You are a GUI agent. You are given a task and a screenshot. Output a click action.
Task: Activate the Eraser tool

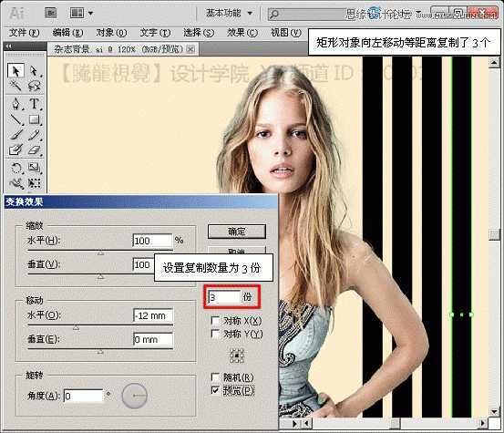click(x=34, y=150)
